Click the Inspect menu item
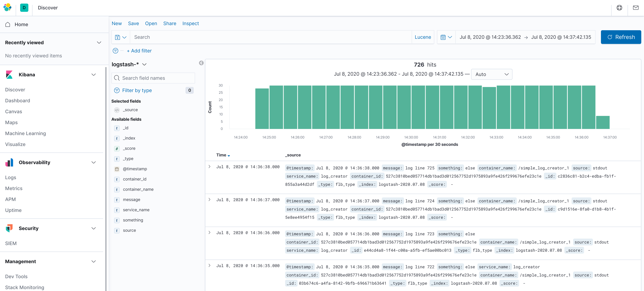This screenshot has width=644, height=291. [x=190, y=23]
